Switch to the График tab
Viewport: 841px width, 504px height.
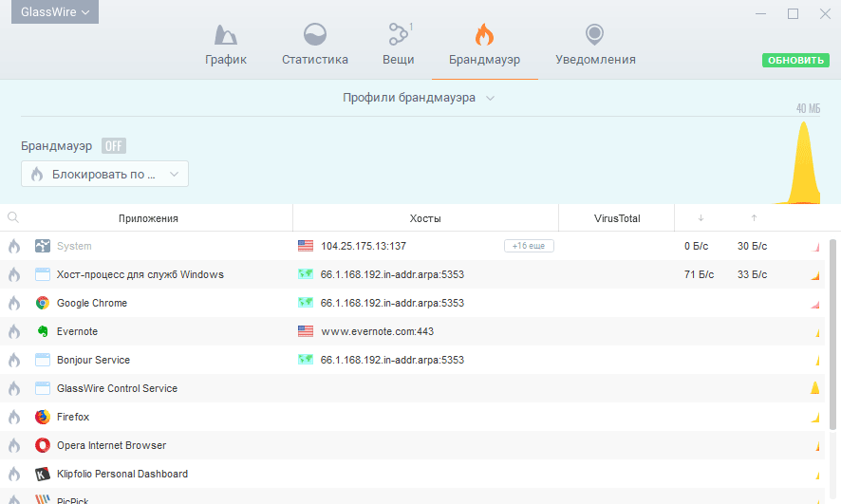[226, 45]
